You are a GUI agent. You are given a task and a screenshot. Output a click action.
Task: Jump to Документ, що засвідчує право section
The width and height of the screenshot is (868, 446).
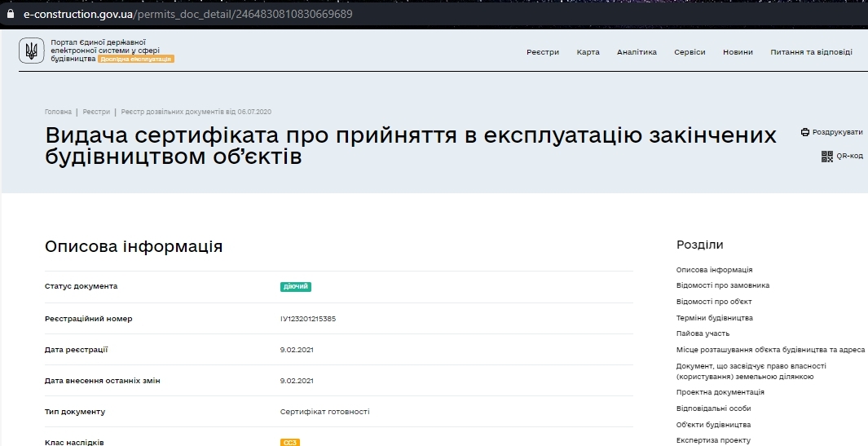click(751, 371)
